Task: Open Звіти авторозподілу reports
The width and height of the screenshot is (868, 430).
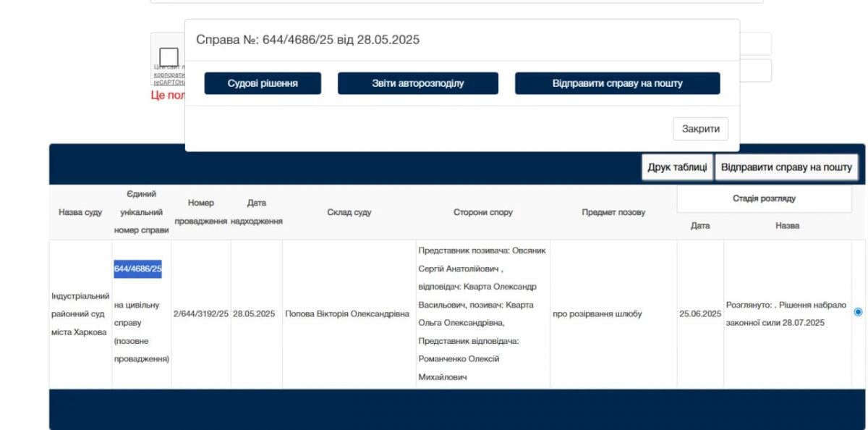Action: click(417, 83)
